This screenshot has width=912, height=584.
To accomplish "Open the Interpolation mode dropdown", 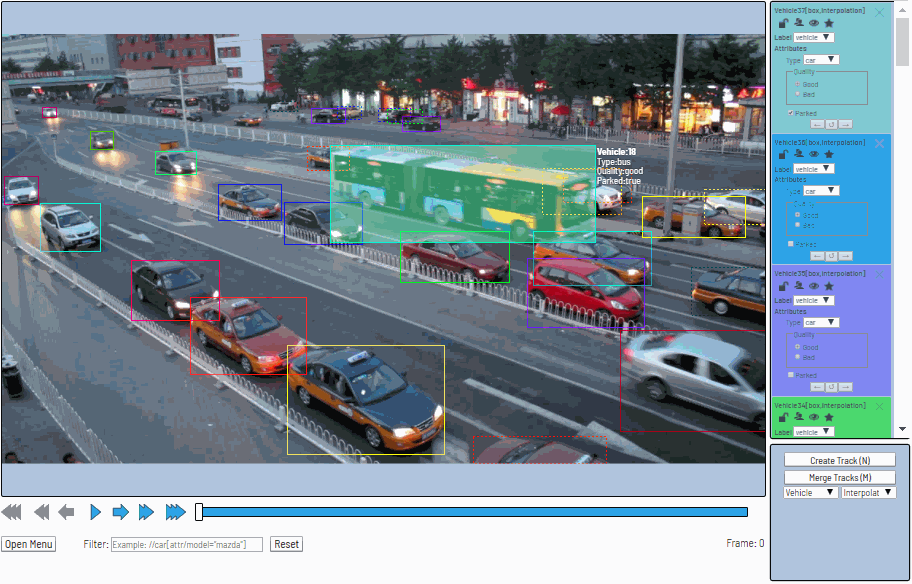I will click(x=868, y=492).
